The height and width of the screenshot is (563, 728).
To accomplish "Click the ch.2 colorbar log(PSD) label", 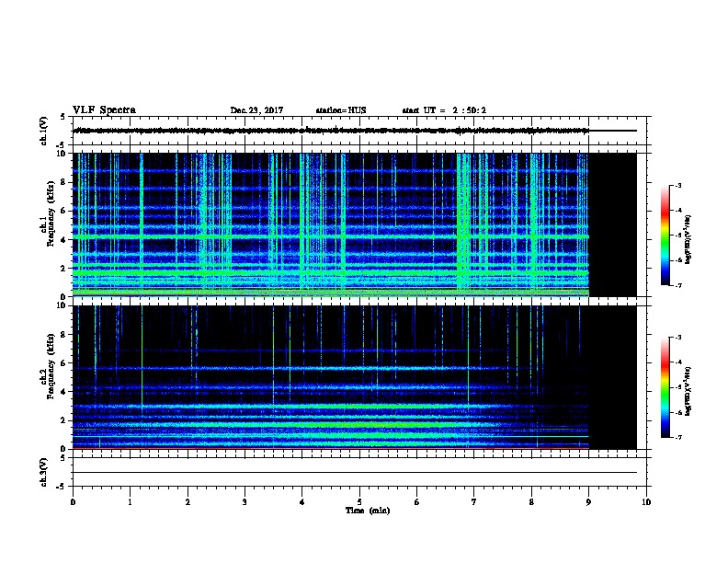I will point(688,391).
